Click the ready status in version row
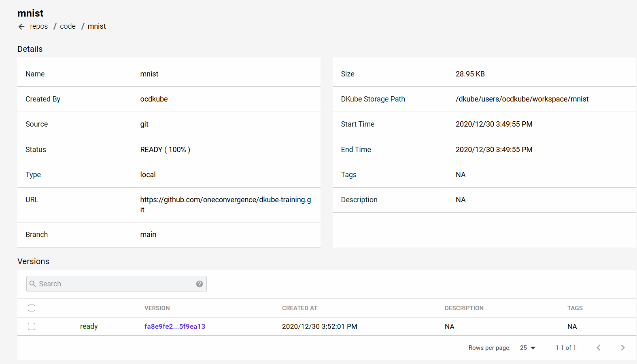This screenshot has width=637, height=364. (89, 326)
